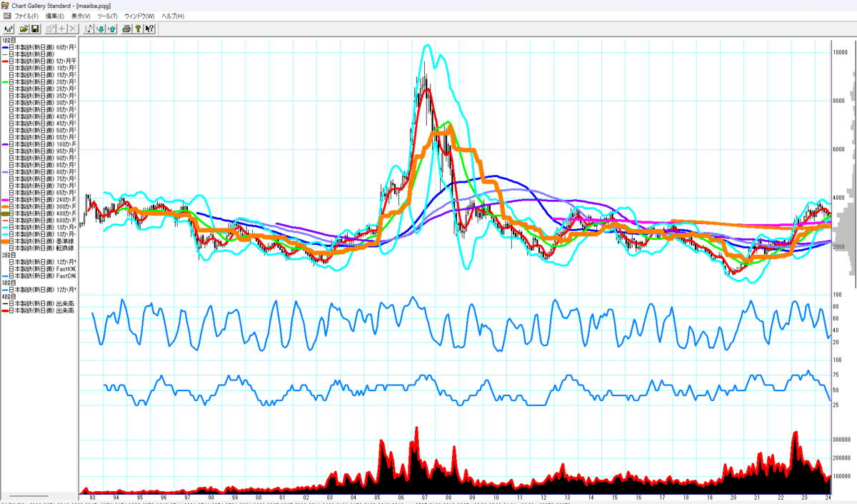Click the reorder arrows toolbar icon

[89, 29]
